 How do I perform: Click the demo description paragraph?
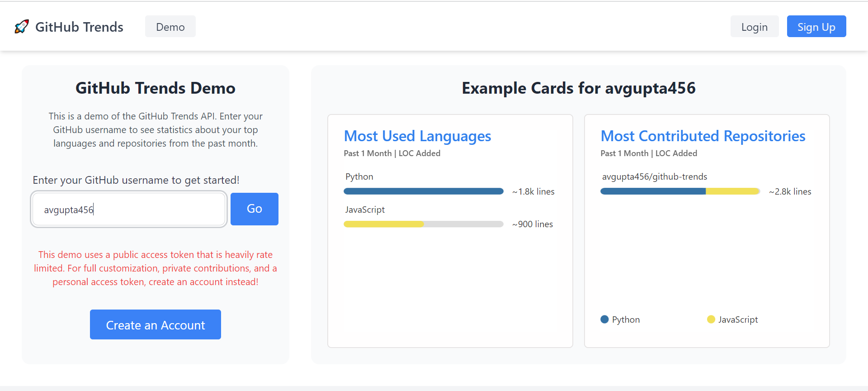pyautogui.click(x=156, y=130)
